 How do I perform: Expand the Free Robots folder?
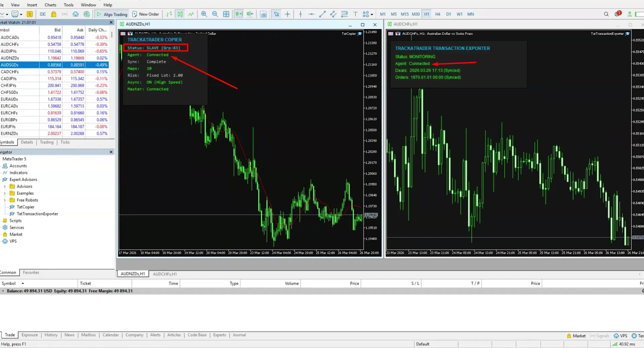[x=5, y=200]
